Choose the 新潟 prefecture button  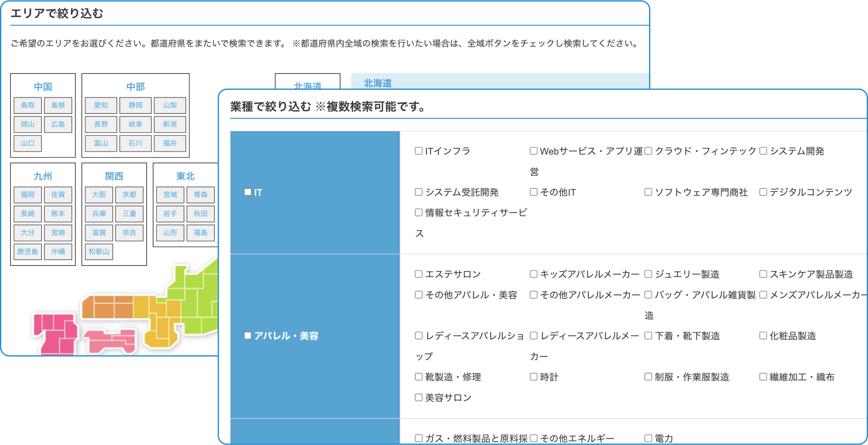point(170,124)
